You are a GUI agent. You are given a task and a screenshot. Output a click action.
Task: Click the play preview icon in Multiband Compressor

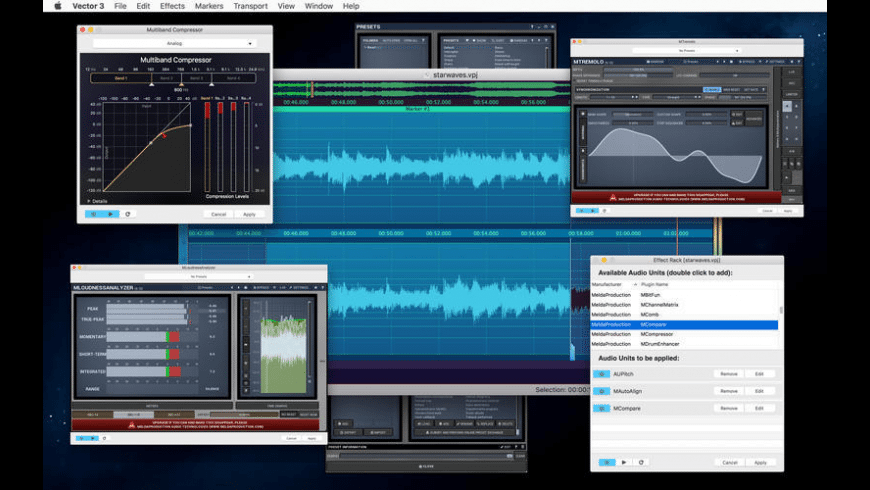(x=110, y=214)
